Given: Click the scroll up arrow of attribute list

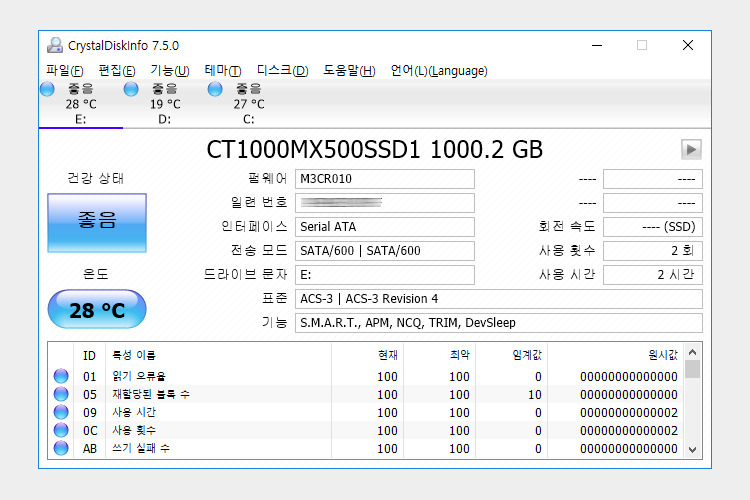Looking at the screenshot, I should [x=693, y=353].
